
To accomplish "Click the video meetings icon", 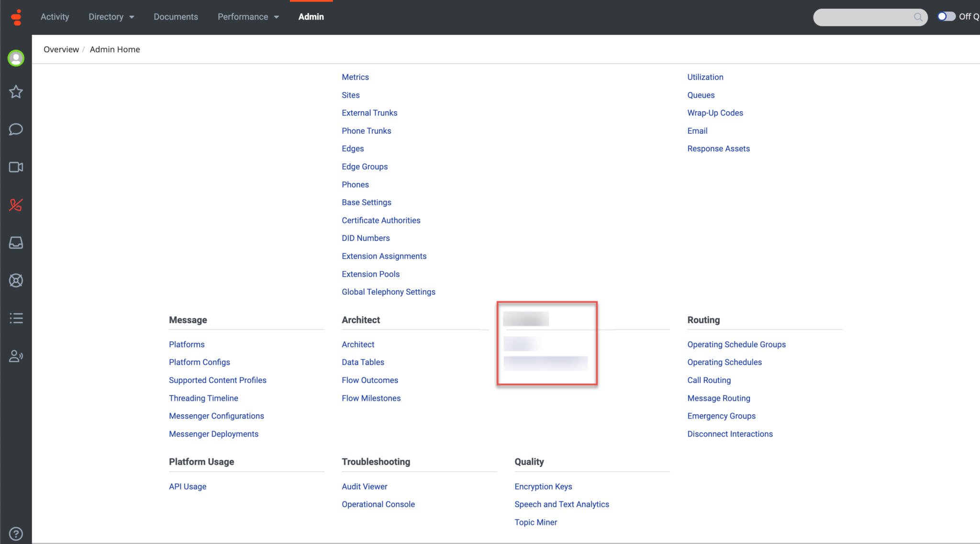I will [16, 167].
